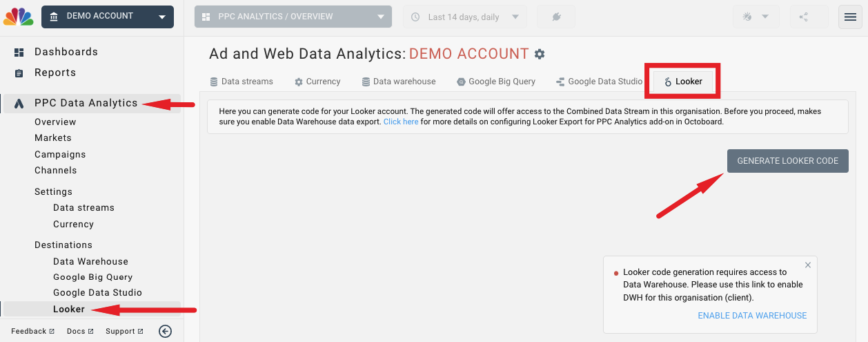Click the theme paint icon dropdown
868x342 pixels.
(756, 17)
